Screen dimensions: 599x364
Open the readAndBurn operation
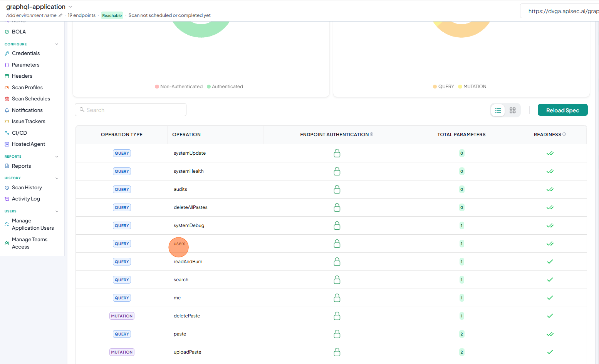188,262
